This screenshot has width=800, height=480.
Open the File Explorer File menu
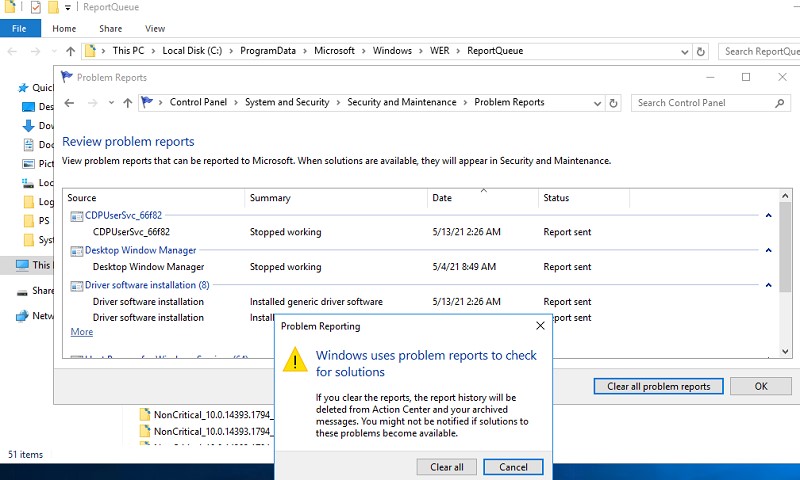click(19, 29)
